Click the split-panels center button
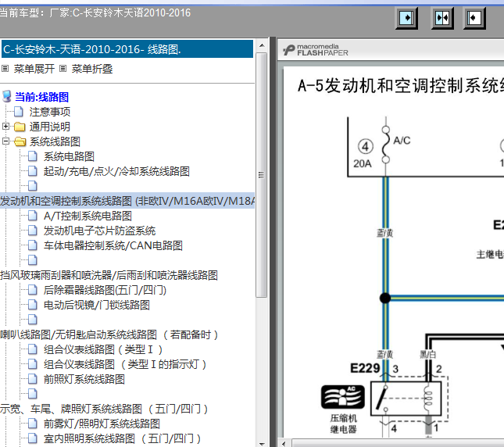504x447 pixels. 442,18
